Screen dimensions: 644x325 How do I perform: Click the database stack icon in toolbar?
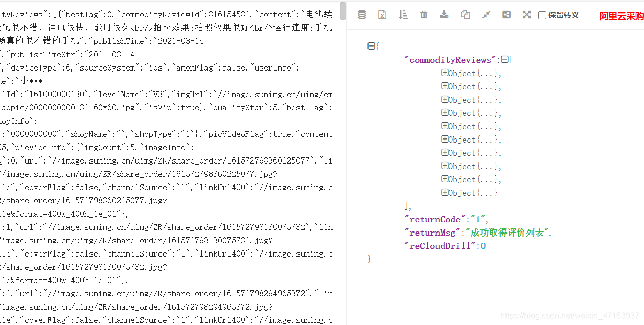click(x=362, y=15)
